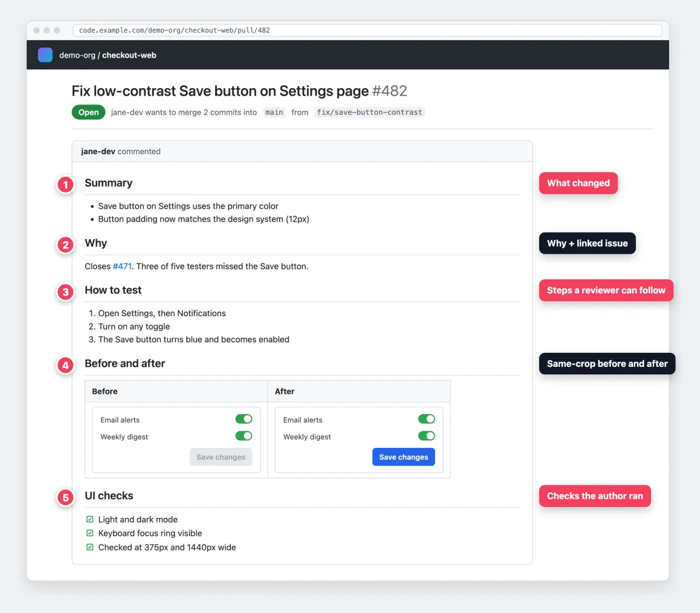Click 'Three of five testers missed the Save button' text
The width and height of the screenshot is (700, 613).
222,266
